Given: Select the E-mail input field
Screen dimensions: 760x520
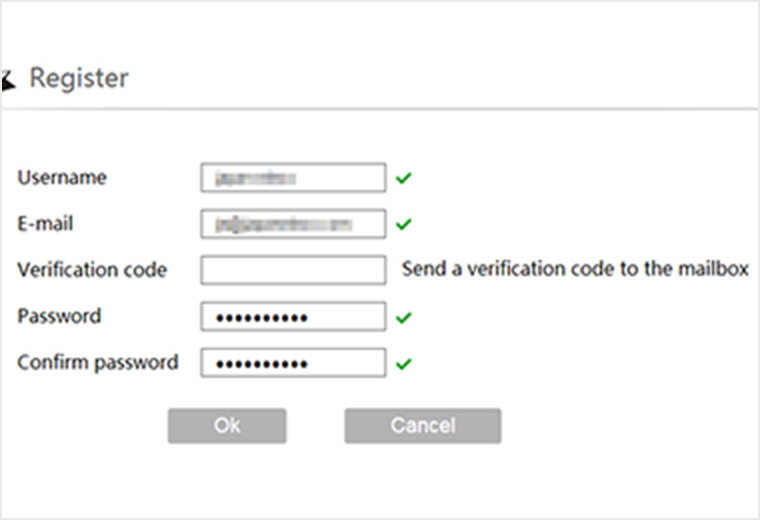Looking at the screenshot, I should pyautogui.click(x=293, y=224).
